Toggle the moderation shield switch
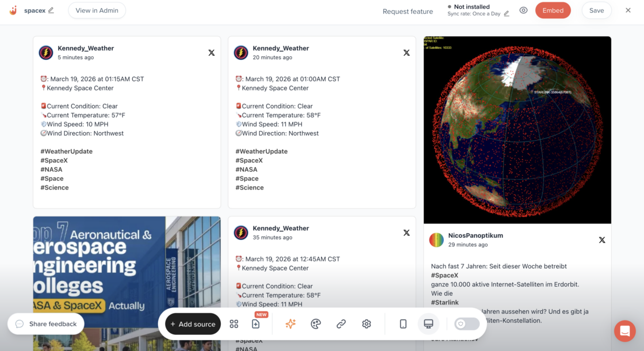Image resolution: width=644 pixels, height=351 pixels. click(x=466, y=324)
